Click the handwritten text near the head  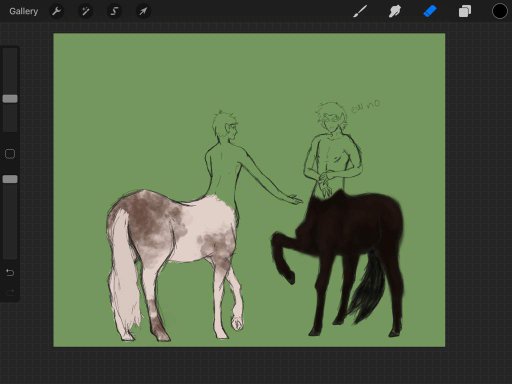click(366, 106)
